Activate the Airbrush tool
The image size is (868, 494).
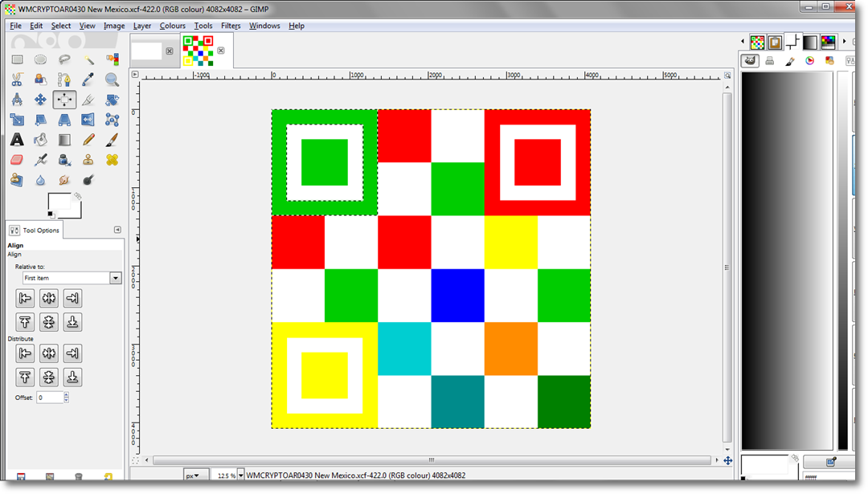tap(40, 160)
